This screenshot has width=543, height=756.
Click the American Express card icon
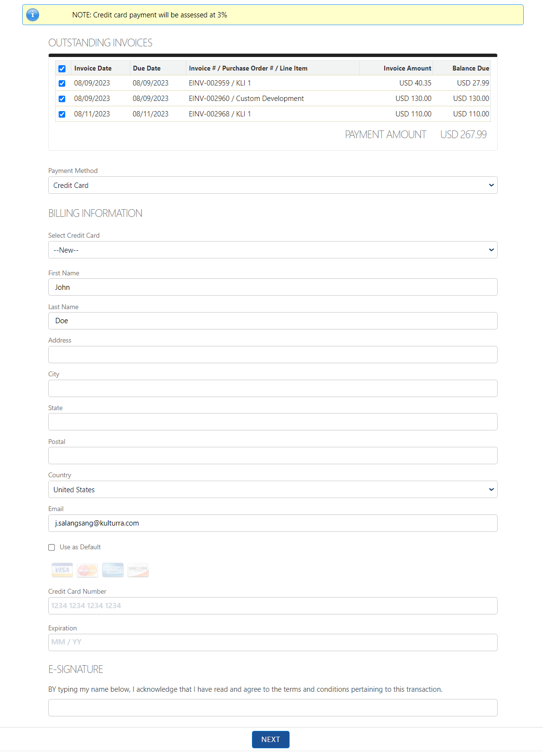coord(113,570)
